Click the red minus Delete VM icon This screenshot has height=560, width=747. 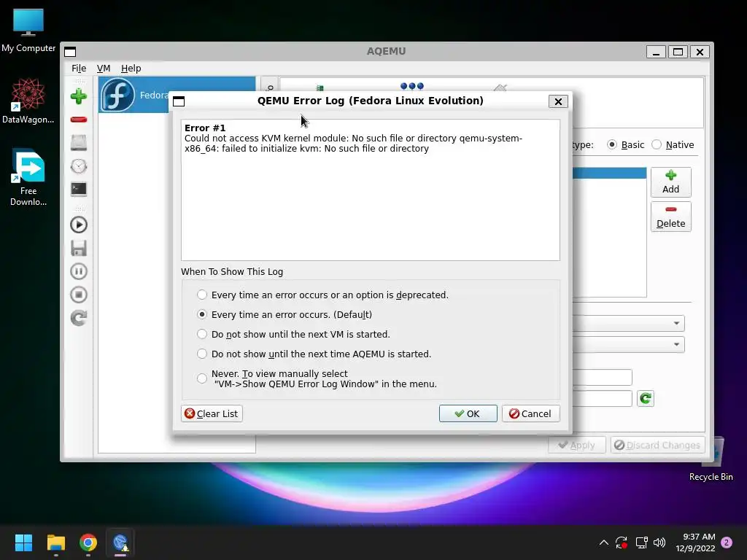pos(79,120)
